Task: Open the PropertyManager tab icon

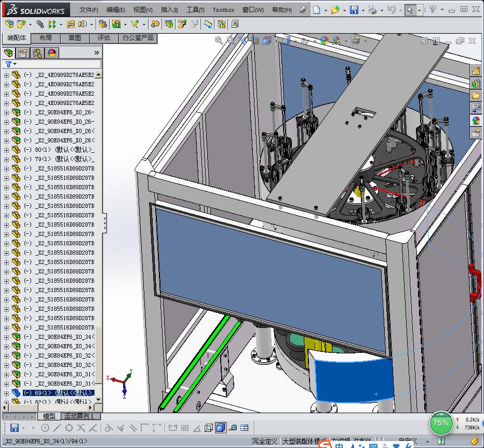Action: [22, 53]
